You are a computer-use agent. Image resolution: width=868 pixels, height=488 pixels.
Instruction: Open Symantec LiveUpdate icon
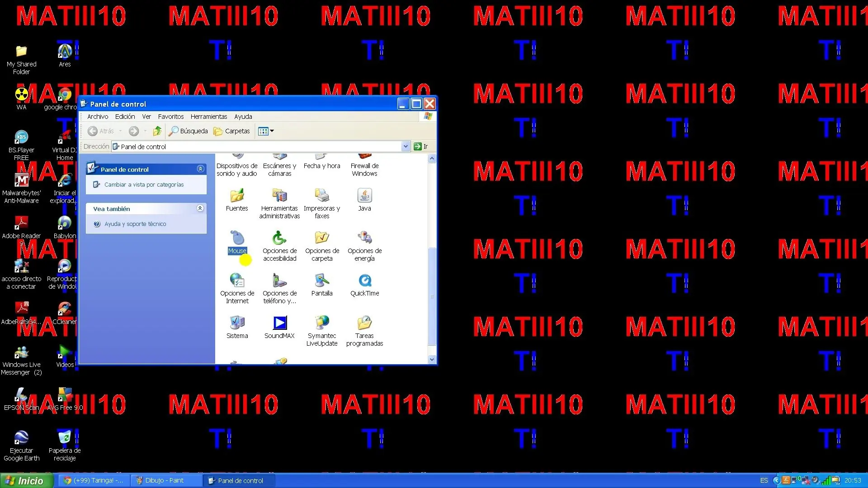[322, 331]
